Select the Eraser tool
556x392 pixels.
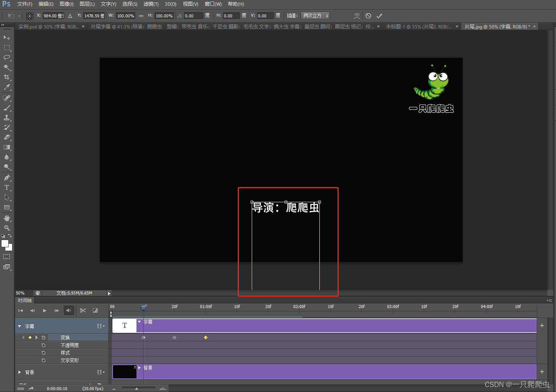7,137
